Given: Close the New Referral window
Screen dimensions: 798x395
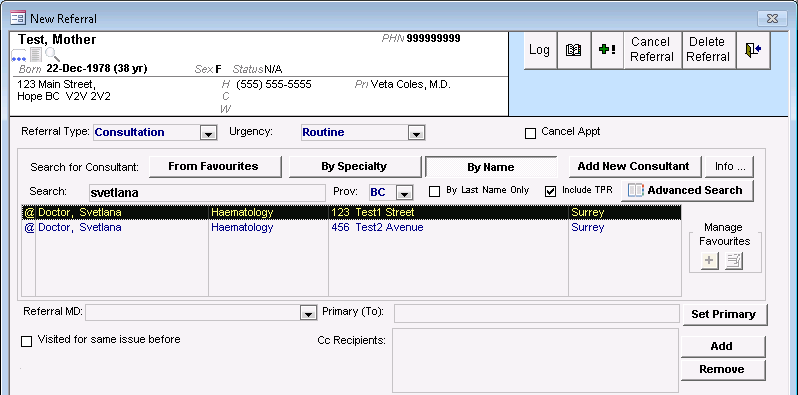Looking at the screenshot, I should coord(772,18).
